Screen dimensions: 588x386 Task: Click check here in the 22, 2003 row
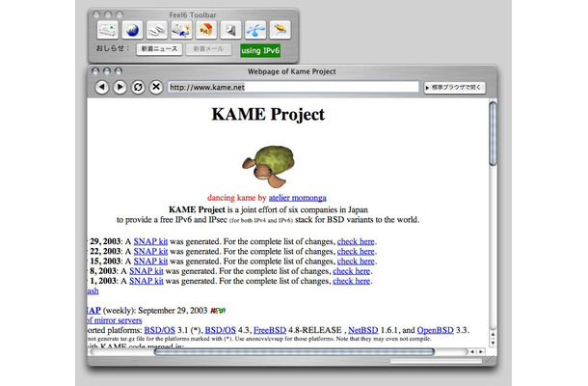356,251
